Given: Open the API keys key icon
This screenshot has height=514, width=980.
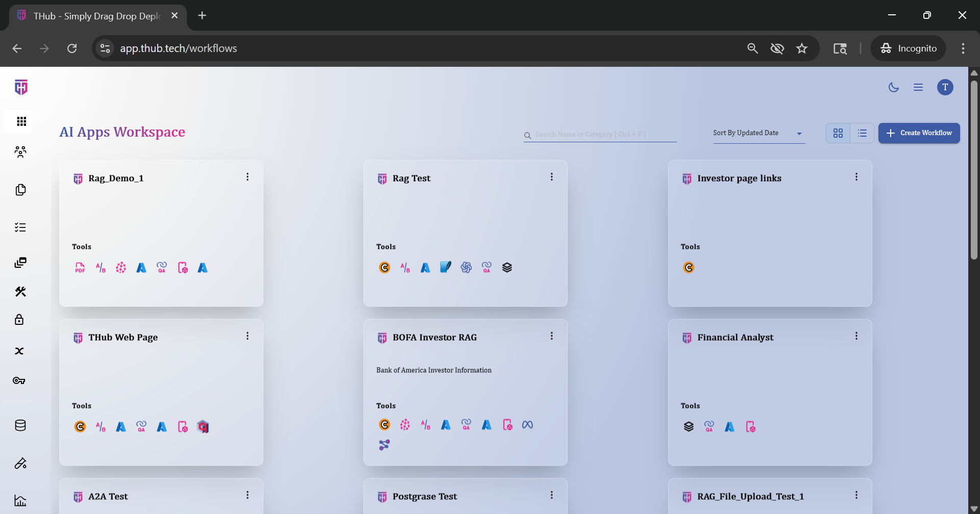Looking at the screenshot, I should coord(19,381).
